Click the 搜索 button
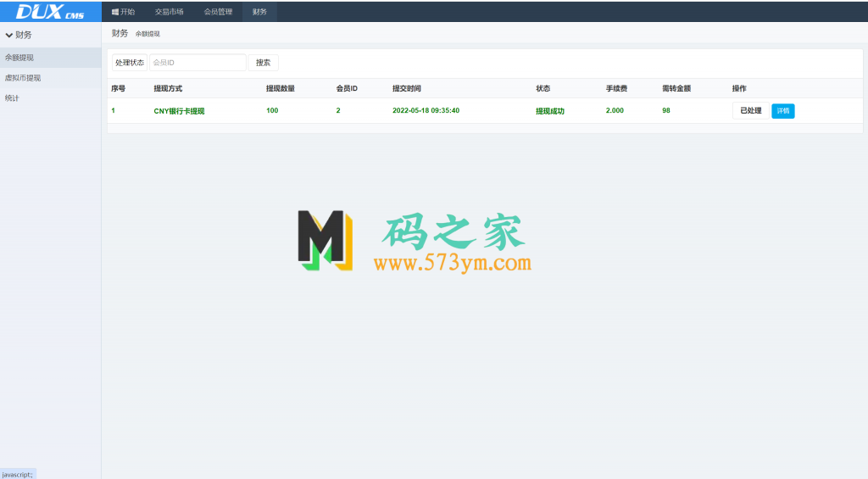Image resolution: width=868 pixels, height=479 pixels. point(263,63)
